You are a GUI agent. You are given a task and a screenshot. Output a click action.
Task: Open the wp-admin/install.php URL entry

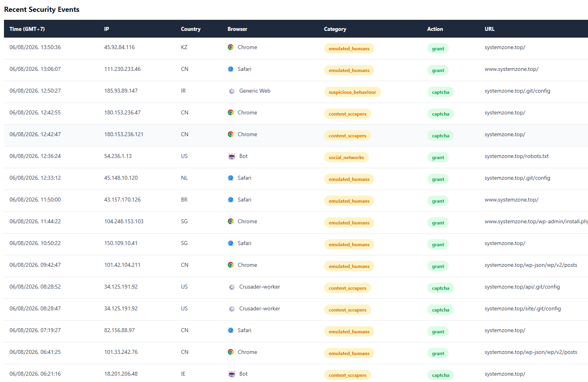tap(536, 221)
